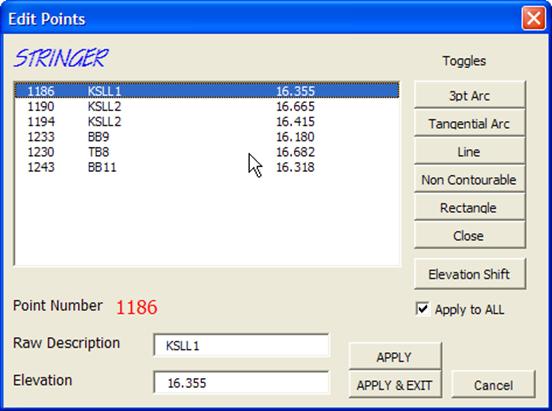Click the Rectangle toggle button
Viewport: 552px width, 411px height.
470,208
